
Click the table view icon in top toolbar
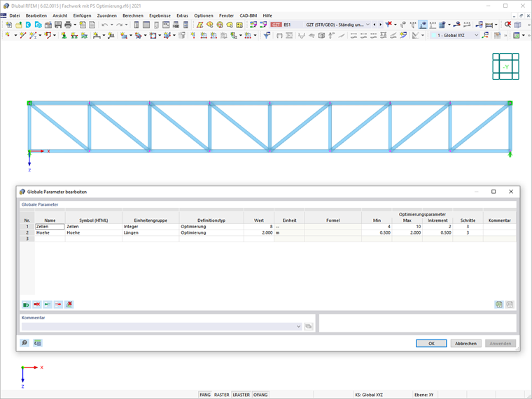click(146, 24)
